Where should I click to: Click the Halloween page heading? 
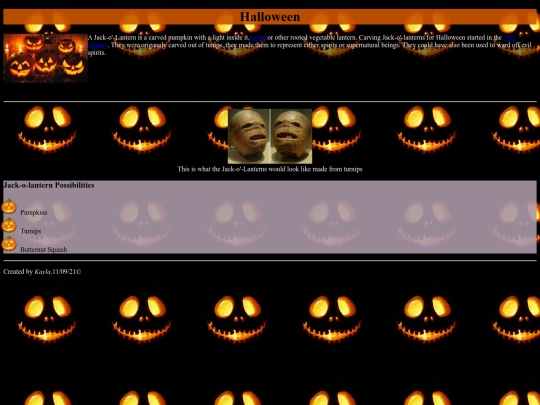(x=270, y=17)
